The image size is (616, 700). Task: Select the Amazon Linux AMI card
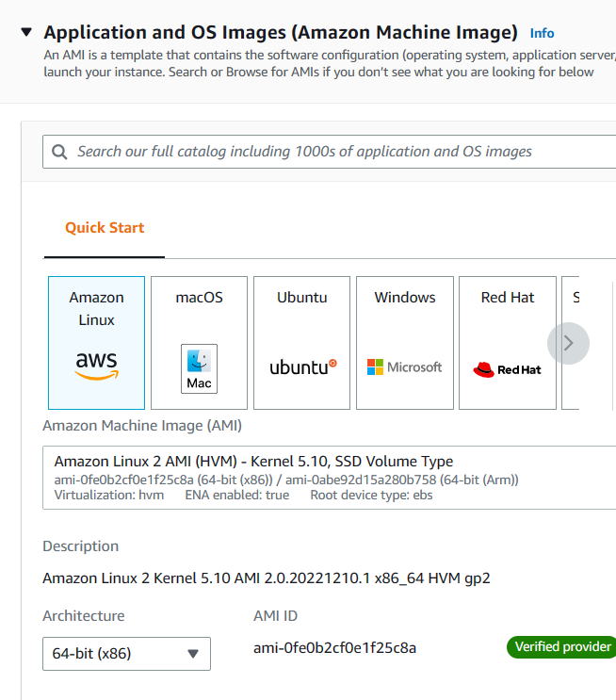pos(96,343)
